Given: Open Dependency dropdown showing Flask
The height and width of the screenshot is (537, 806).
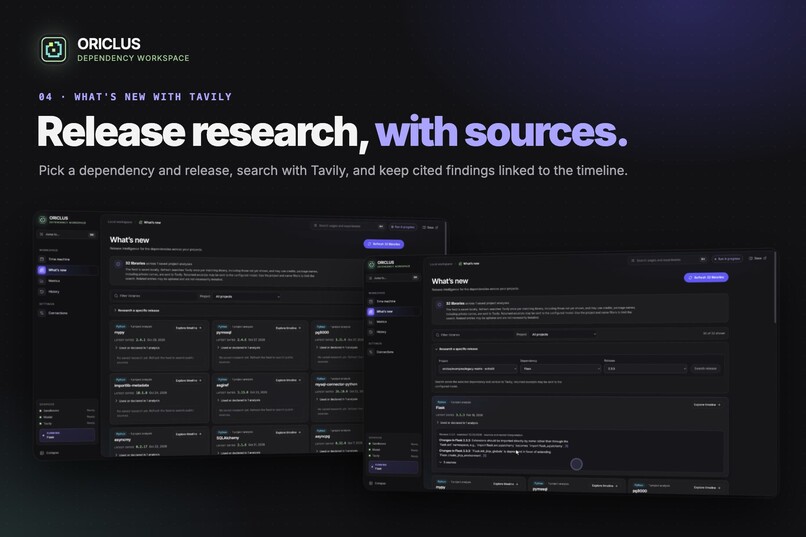Looking at the screenshot, I should click(x=560, y=368).
